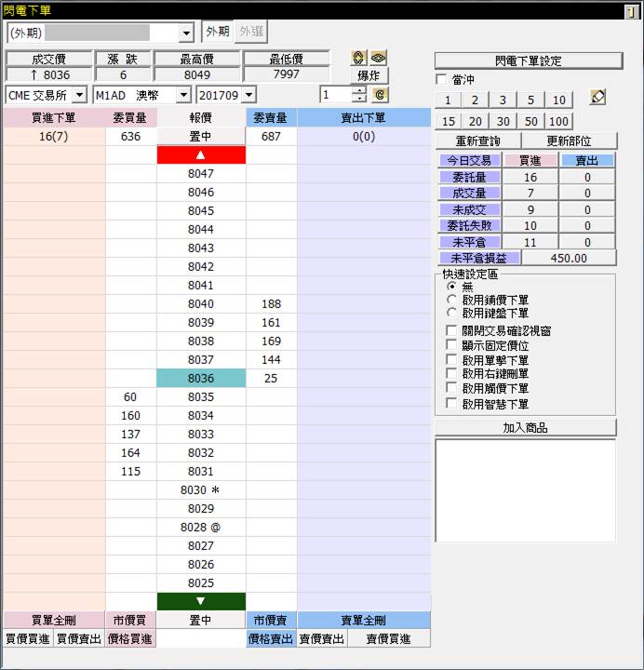Click the 加入商品 button

pos(525,427)
